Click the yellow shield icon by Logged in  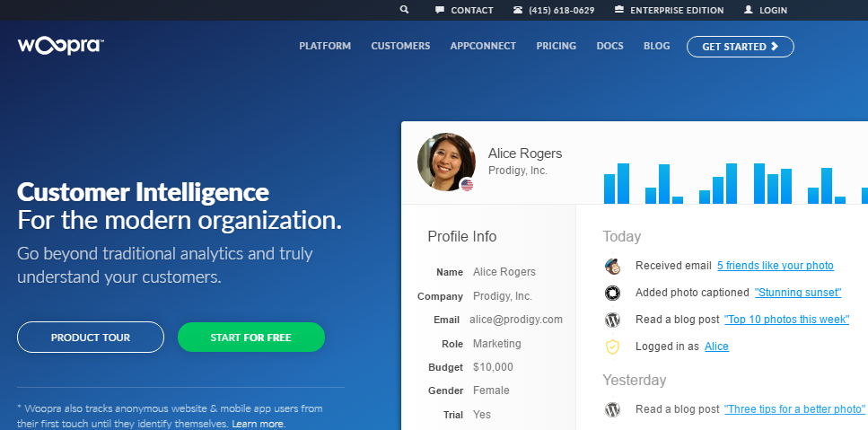click(x=612, y=347)
